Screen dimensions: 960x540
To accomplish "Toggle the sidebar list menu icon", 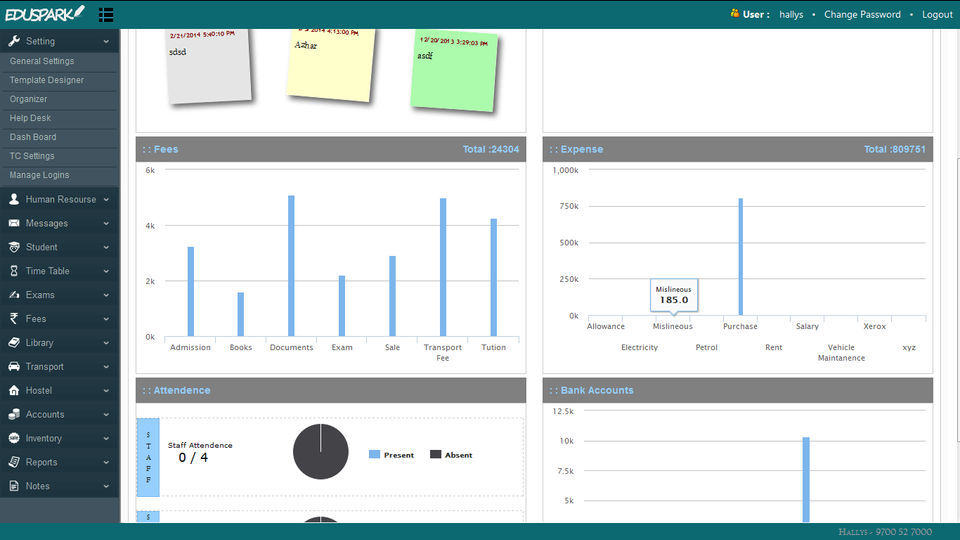I will (106, 15).
